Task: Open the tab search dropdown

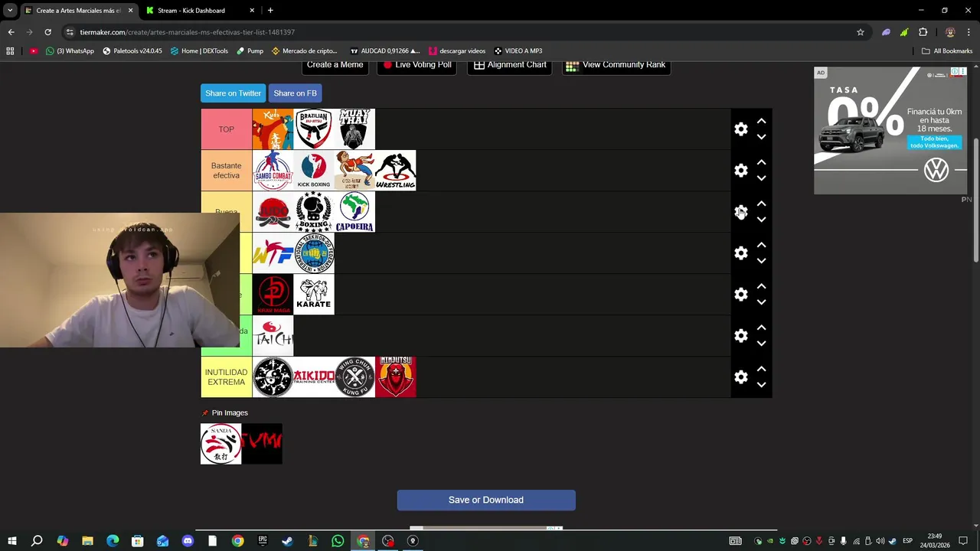Action: 9,11
